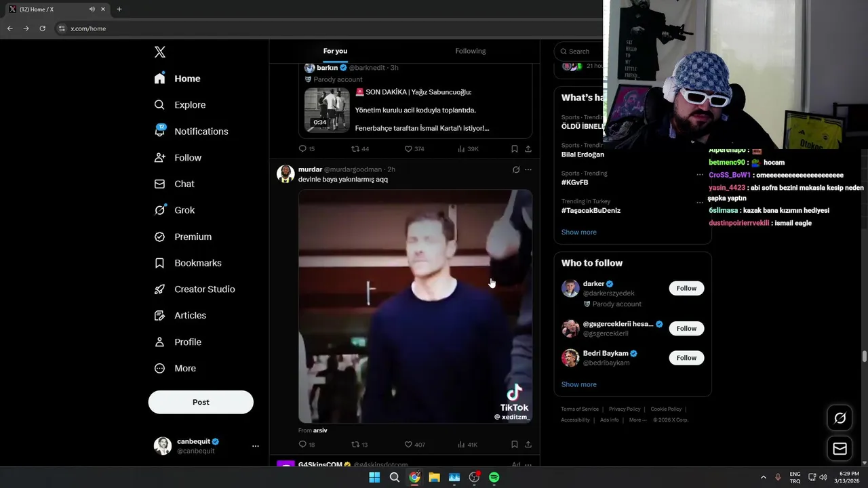
Task: Open Privacy Policy link
Action: [625, 409]
